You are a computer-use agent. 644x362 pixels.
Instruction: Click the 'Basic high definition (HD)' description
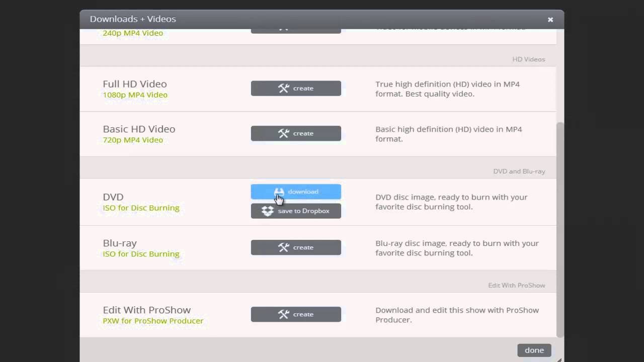[x=449, y=134]
